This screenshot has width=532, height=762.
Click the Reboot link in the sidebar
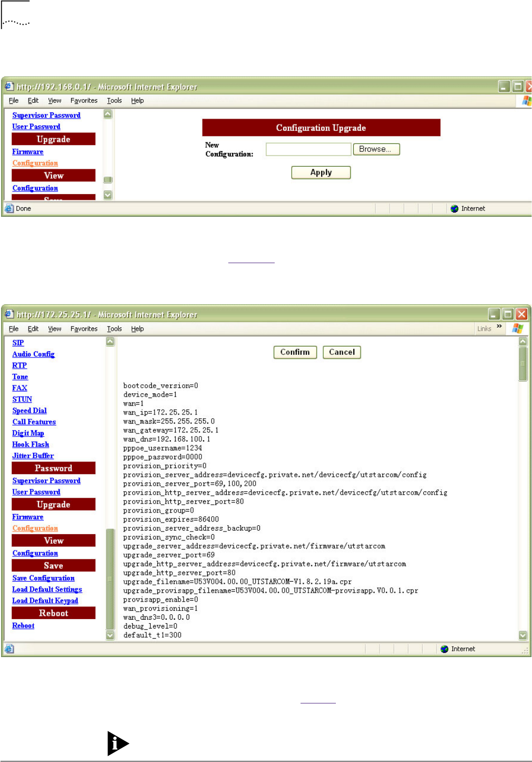click(x=23, y=625)
